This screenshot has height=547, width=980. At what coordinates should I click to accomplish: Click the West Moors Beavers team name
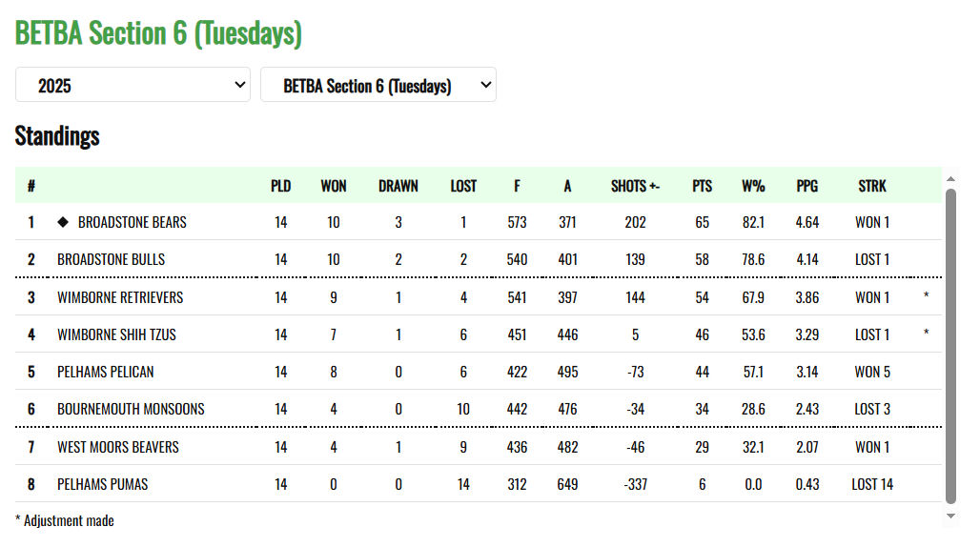pos(117,447)
